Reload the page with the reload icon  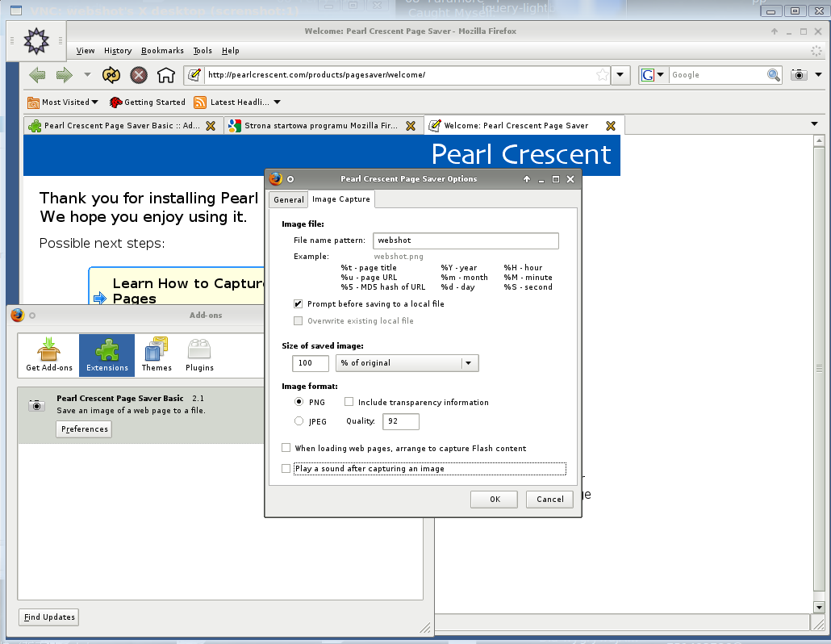(111, 75)
